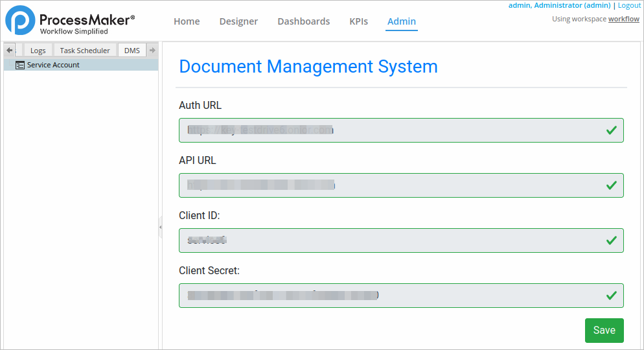Open the admin, Administrator profile link

click(559, 5)
